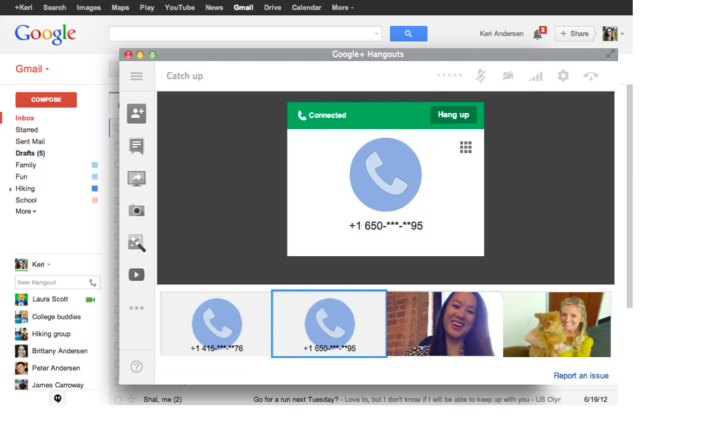This screenshot has width=711, height=426.
Task: Click the COMPOSE button
Action: [x=46, y=99]
